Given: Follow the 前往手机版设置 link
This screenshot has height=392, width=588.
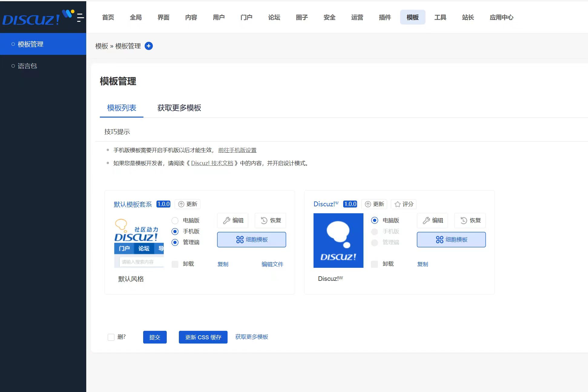Looking at the screenshot, I should 237,150.
